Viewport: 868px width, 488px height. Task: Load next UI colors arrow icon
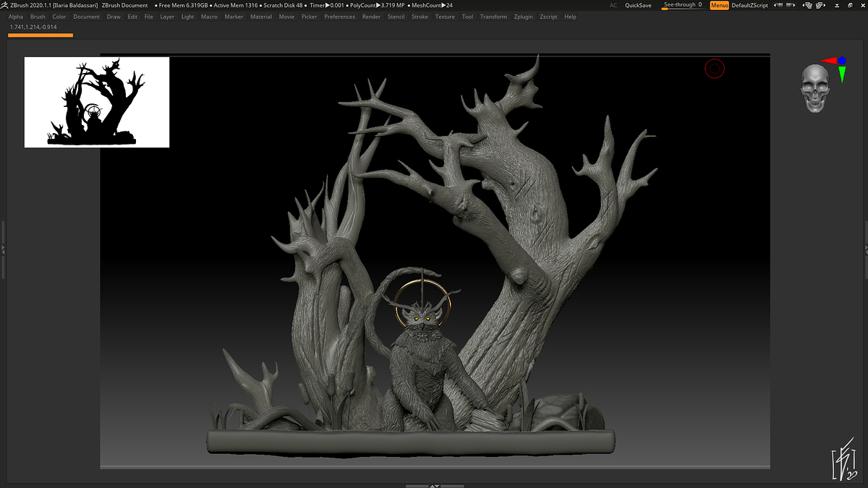tap(789, 5)
